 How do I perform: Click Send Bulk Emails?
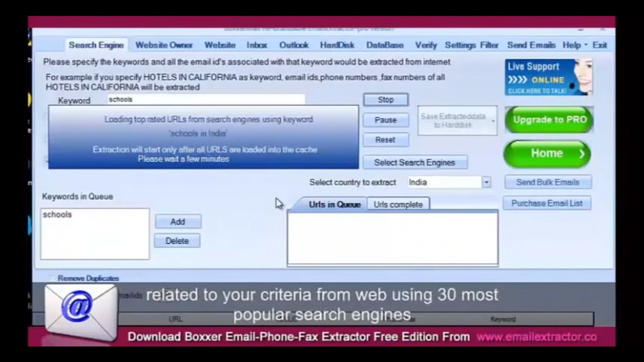548,182
